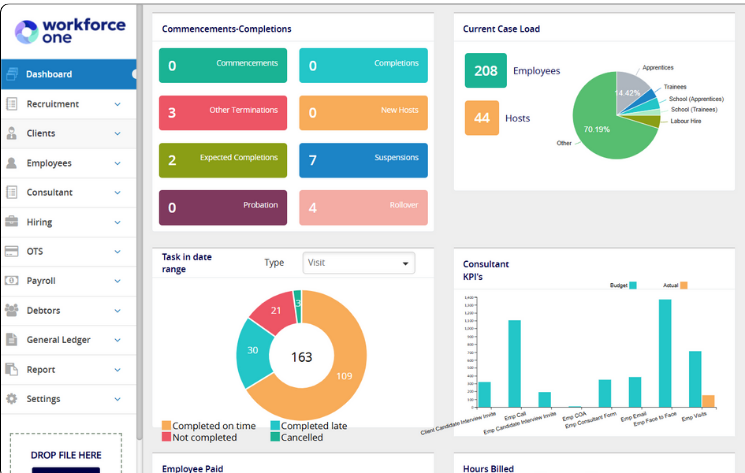The image size is (745, 473).
Task: Click the Employees person icon
Action: (x=12, y=163)
